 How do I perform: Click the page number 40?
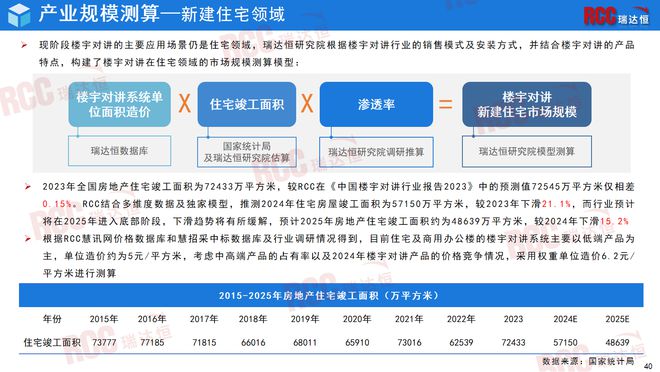(648, 367)
